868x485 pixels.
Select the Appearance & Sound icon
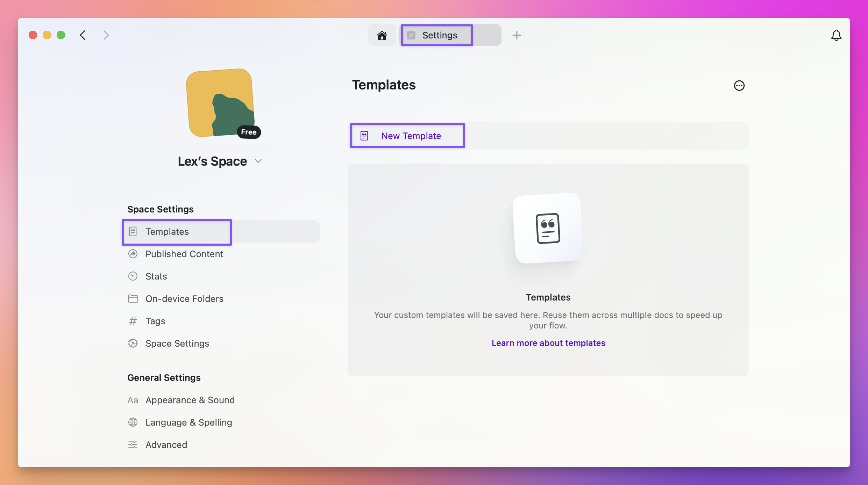click(133, 400)
